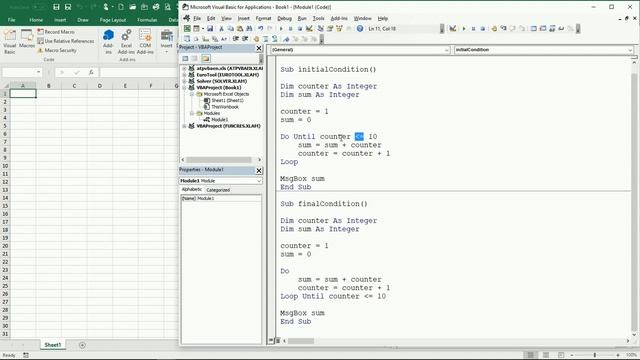Expand VBAProject (FUNCRES.XLAM) node
The image size is (640, 360).
pos(184,126)
